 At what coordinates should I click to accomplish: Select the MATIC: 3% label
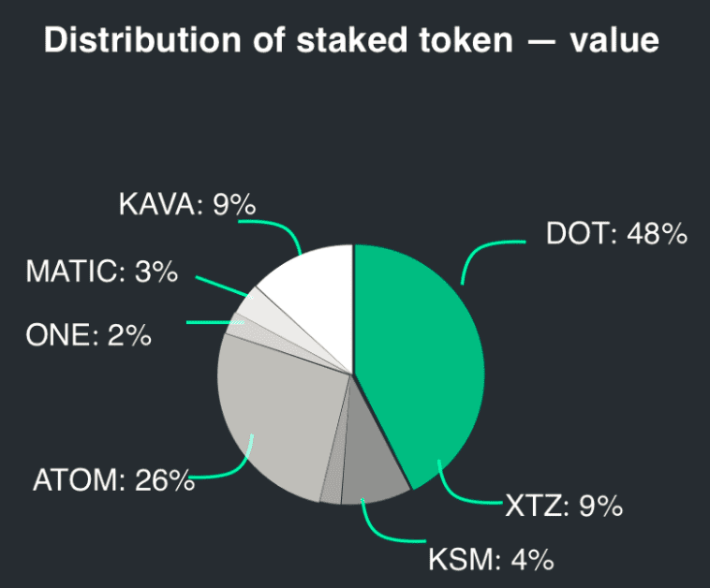(x=102, y=272)
